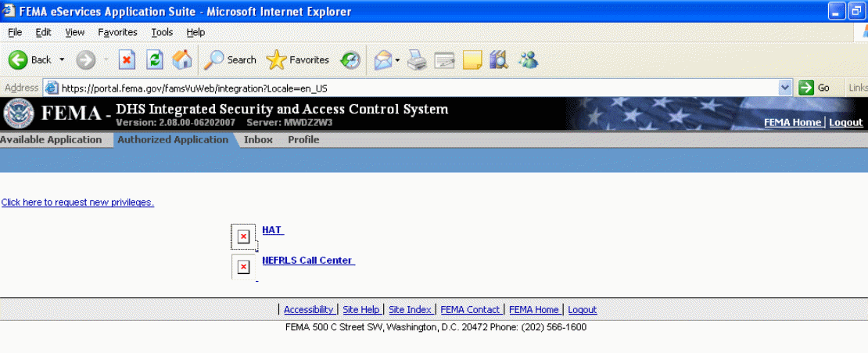Open the FEMA Contact footer link
The height and width of the screenshot is (353, 868).
pyautogui.click(x=471, y=310)
